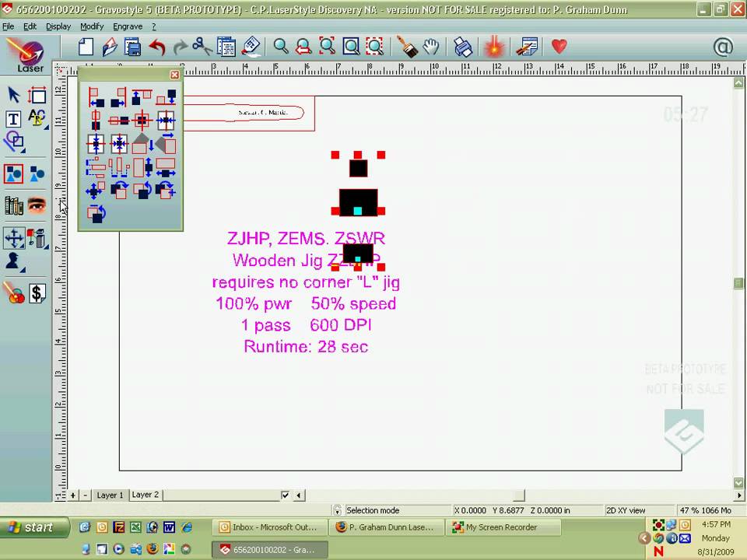The width and height of the screenshot is (747, 560).
Task: Select the hand pan tool
Action: coord(431,47)
